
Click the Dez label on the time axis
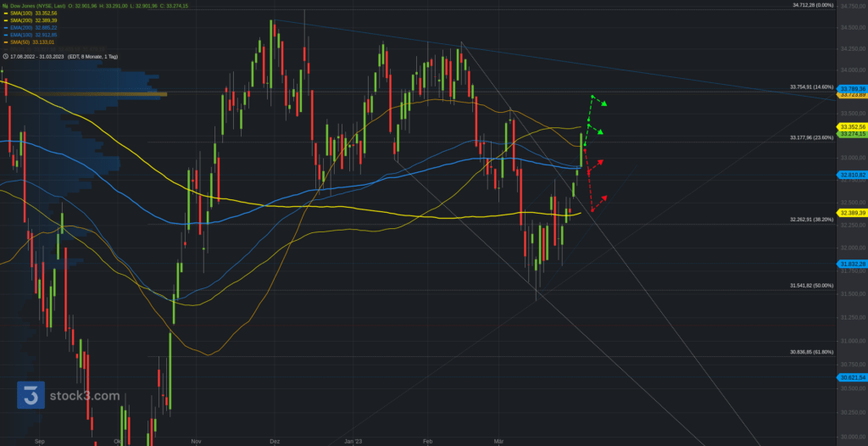275,442
